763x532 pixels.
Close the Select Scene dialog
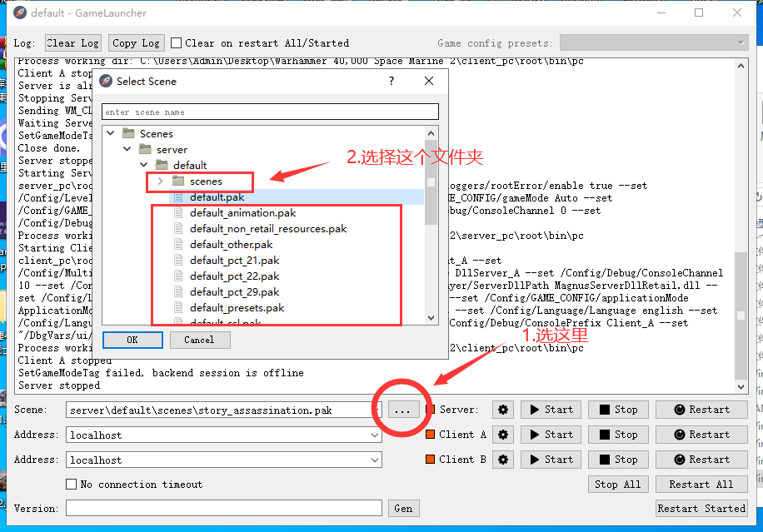[x=429, y=82]
